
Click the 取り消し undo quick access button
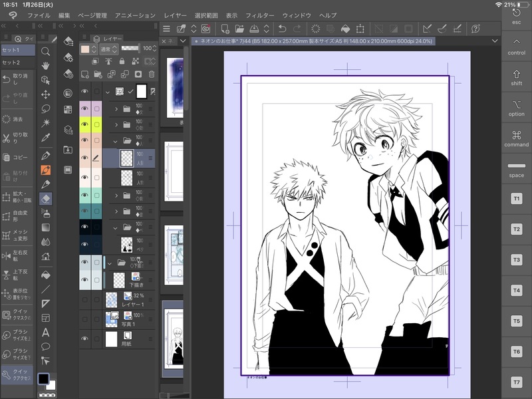[x=17, y=79]
